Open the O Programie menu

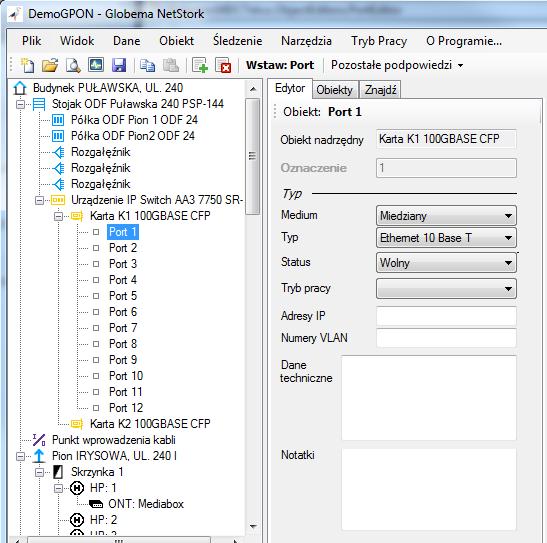point(464,41)
